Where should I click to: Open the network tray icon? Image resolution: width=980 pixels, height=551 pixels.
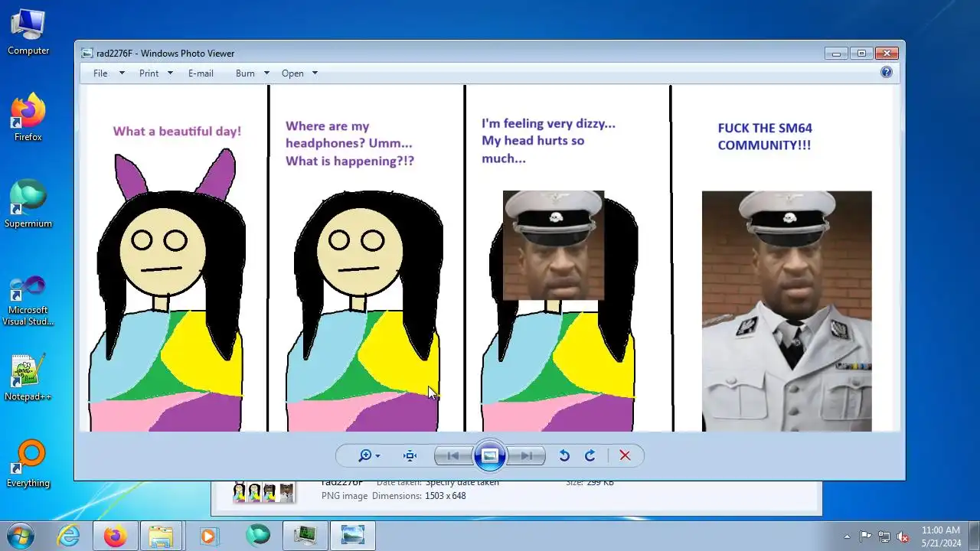(x=884, y=536)
